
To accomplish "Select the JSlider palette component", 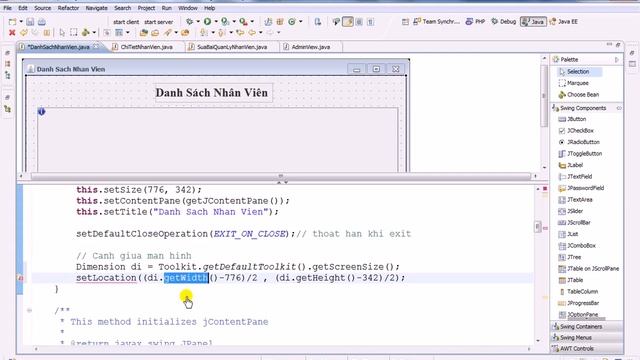I will 571,211.
